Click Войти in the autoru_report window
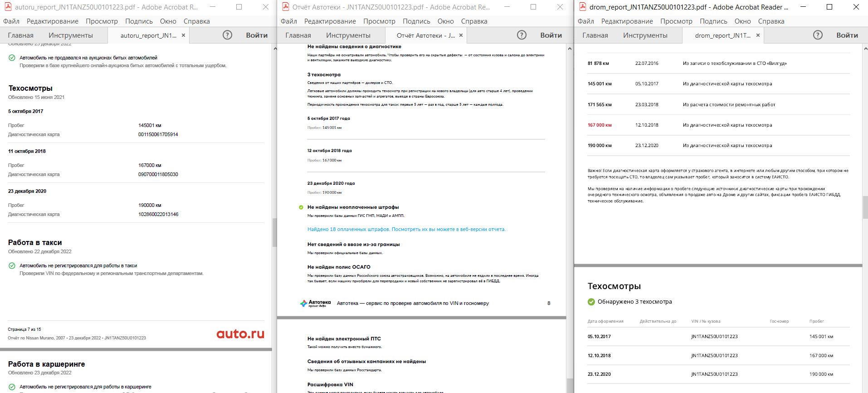 point(257,35)
